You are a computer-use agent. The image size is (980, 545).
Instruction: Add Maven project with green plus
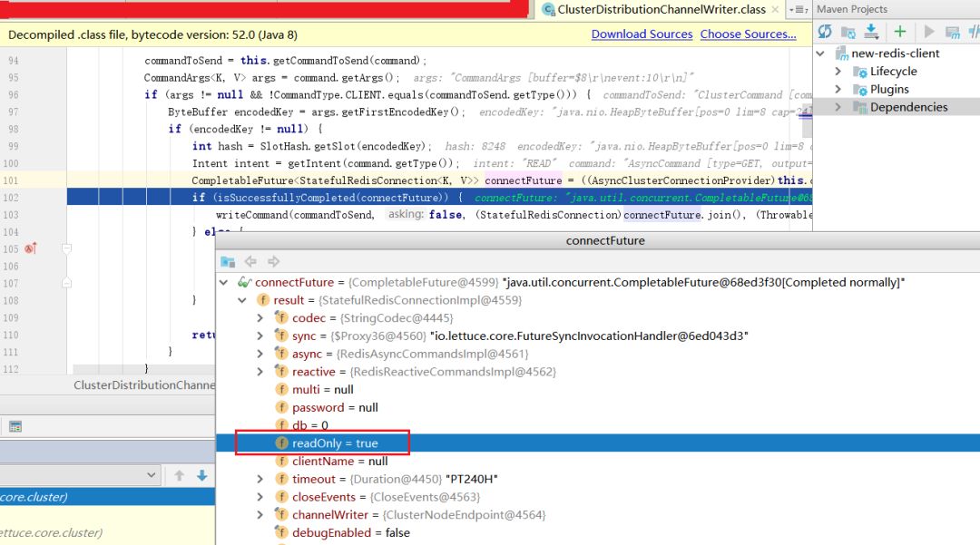coord(900,31)
